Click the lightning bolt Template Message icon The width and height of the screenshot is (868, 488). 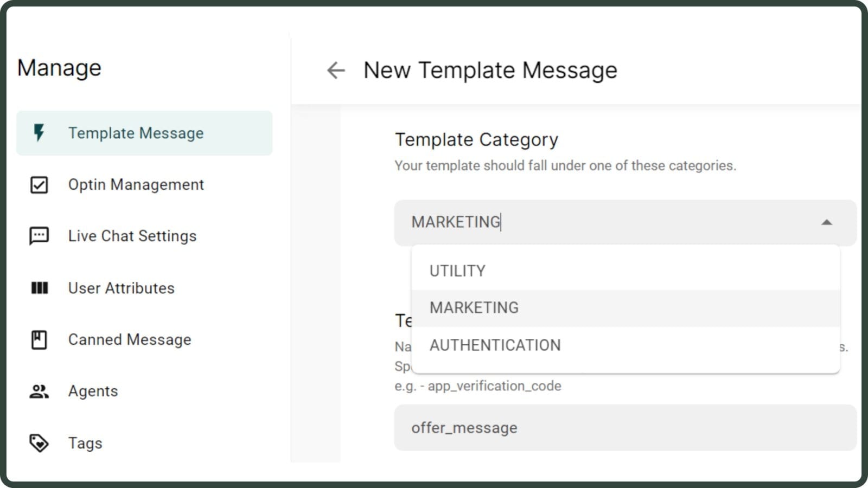coord(39,133)
